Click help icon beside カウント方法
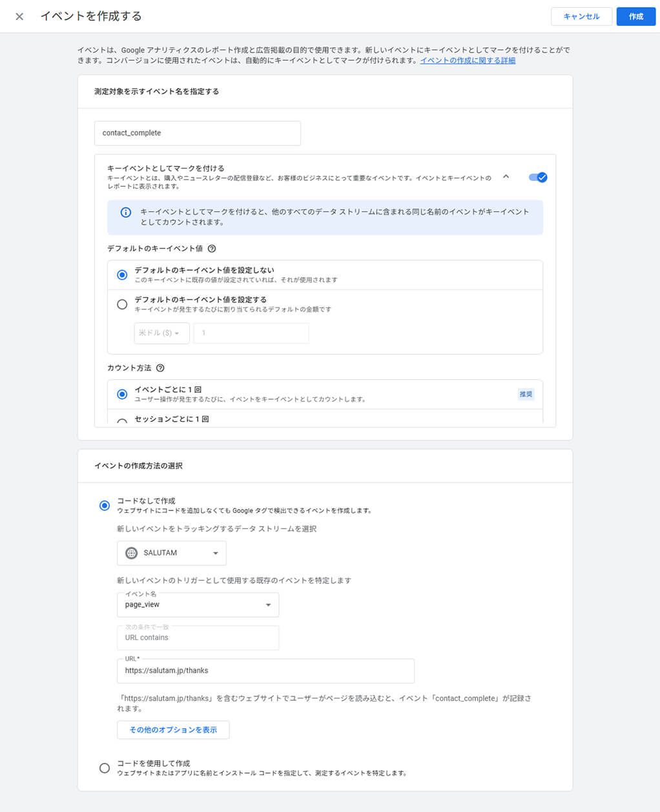The height and width of the screenshot is (812, 660). click(x=160, y=368)
